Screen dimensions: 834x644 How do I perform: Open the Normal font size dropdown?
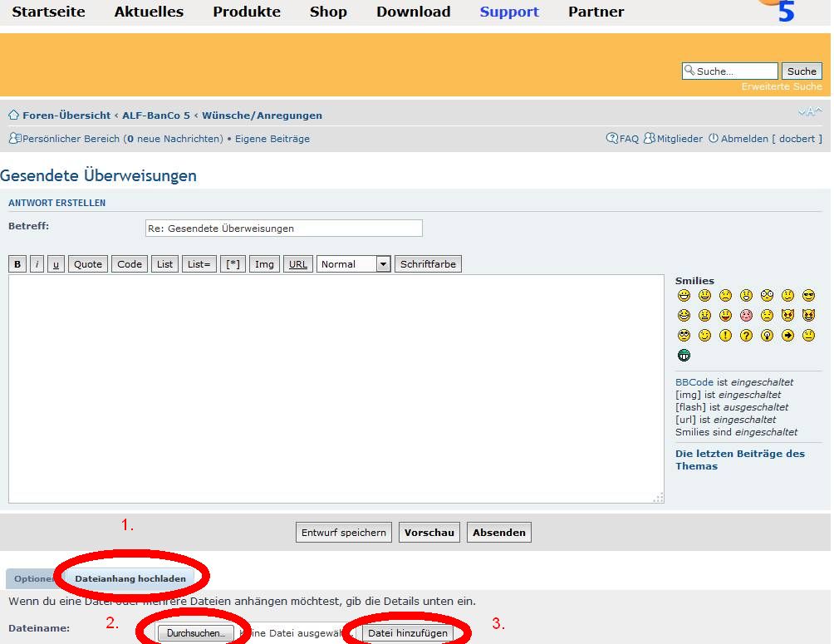354,264
